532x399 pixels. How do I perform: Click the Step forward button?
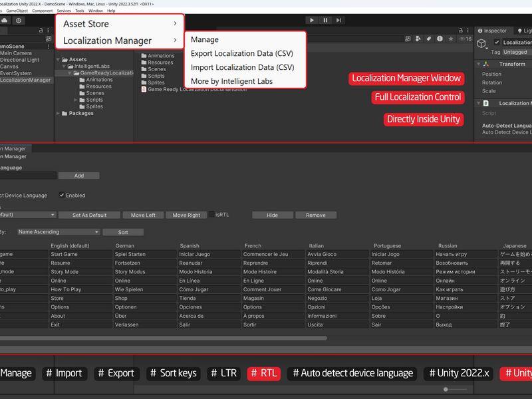tap(338, 21)
